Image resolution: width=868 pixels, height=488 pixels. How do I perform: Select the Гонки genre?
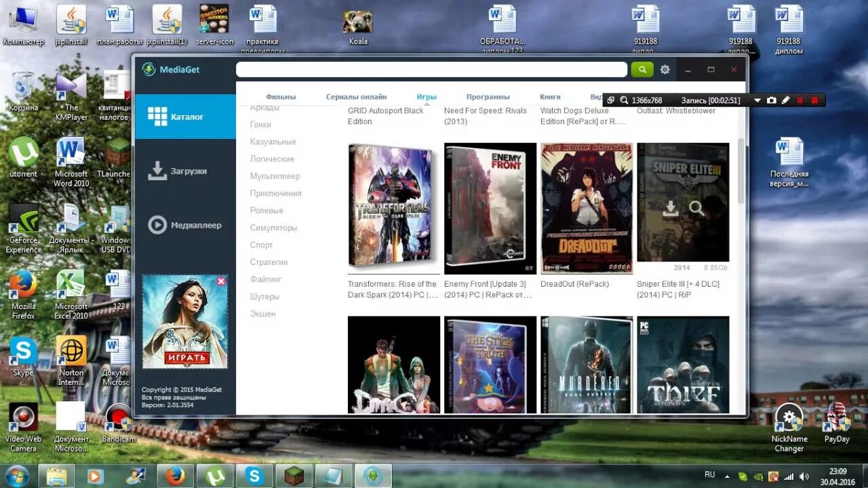coord(260,125)
